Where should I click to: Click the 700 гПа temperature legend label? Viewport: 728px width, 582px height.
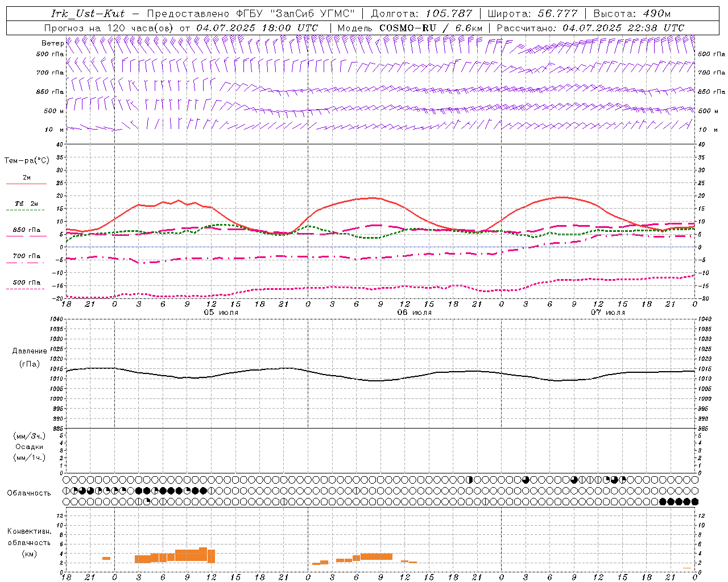click(26, 256)
